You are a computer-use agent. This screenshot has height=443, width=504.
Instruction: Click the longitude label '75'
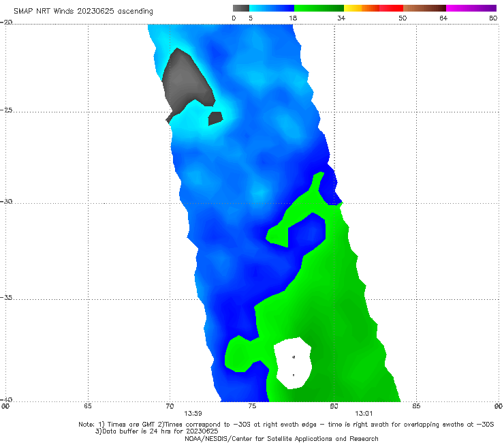coord(252,406)
